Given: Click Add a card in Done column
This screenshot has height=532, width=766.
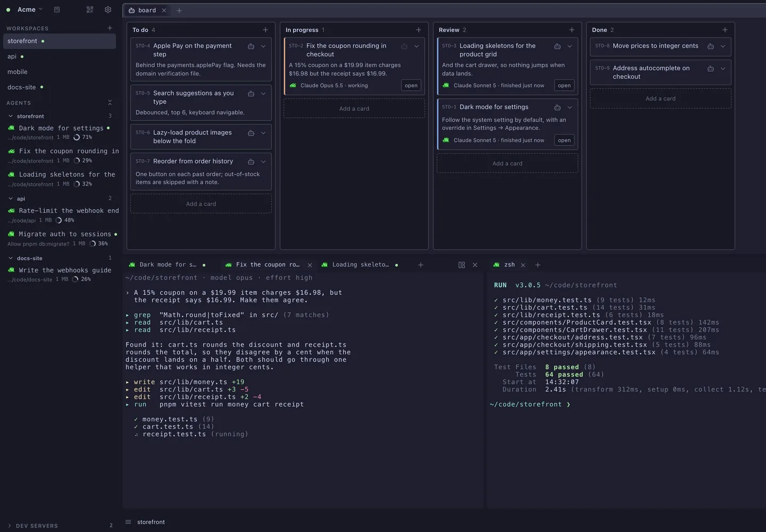Looking at the screenshot, I should [661, 98].
